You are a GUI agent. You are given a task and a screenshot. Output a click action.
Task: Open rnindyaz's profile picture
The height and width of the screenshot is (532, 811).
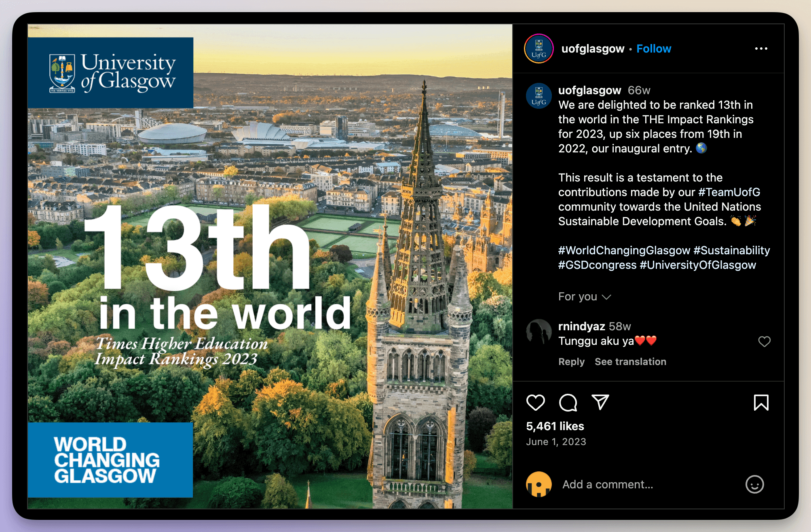pos(539,332)
